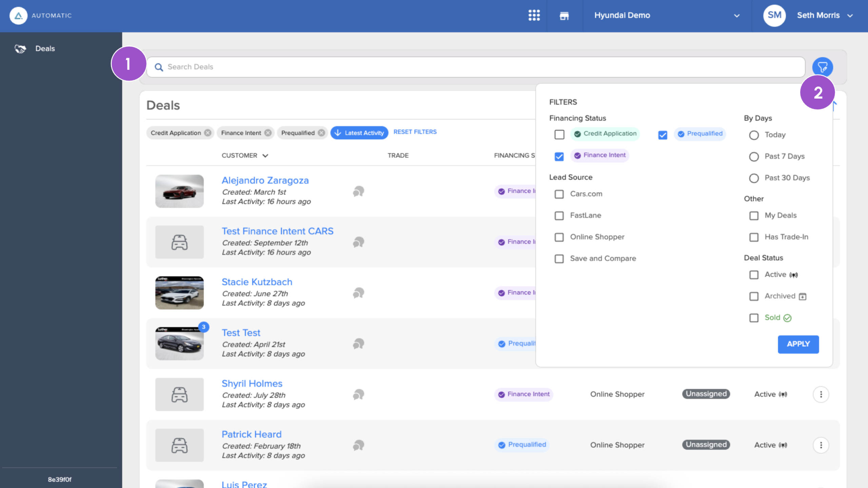This screenshot has height=488, width=868.
Task: Click RESET FILTERS link
Action: 415,132
